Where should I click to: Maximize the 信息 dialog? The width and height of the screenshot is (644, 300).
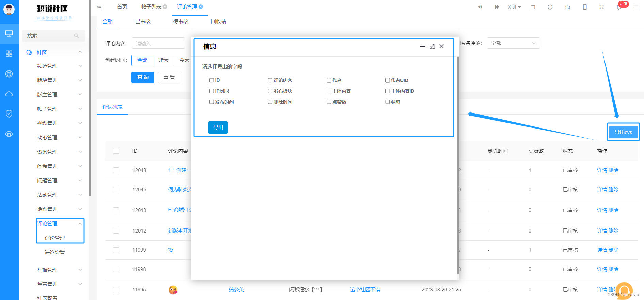point(432,46)
